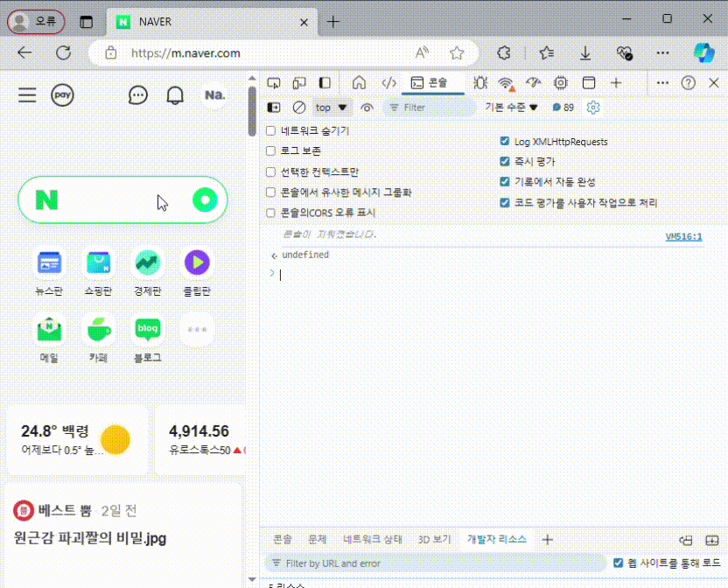Open the 쇼핑판 shortcut
The width and height of the screenshot is (728, 588).
point(98,273)
